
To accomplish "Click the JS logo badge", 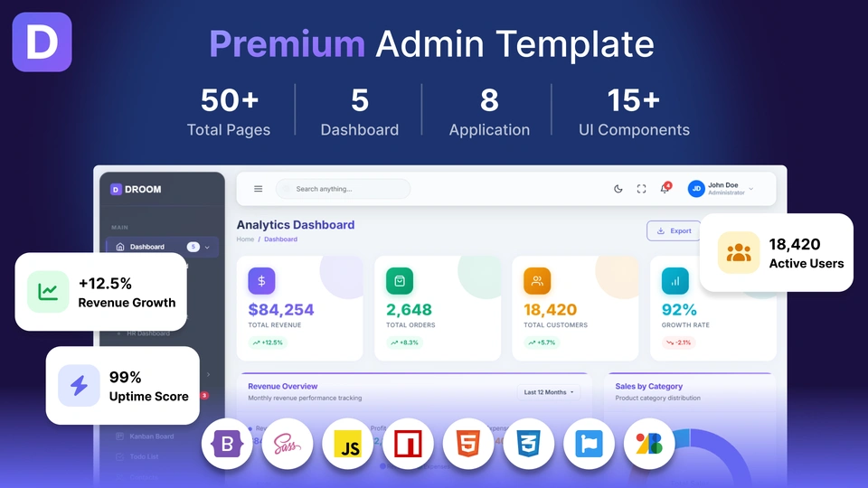I will (347, 444).
